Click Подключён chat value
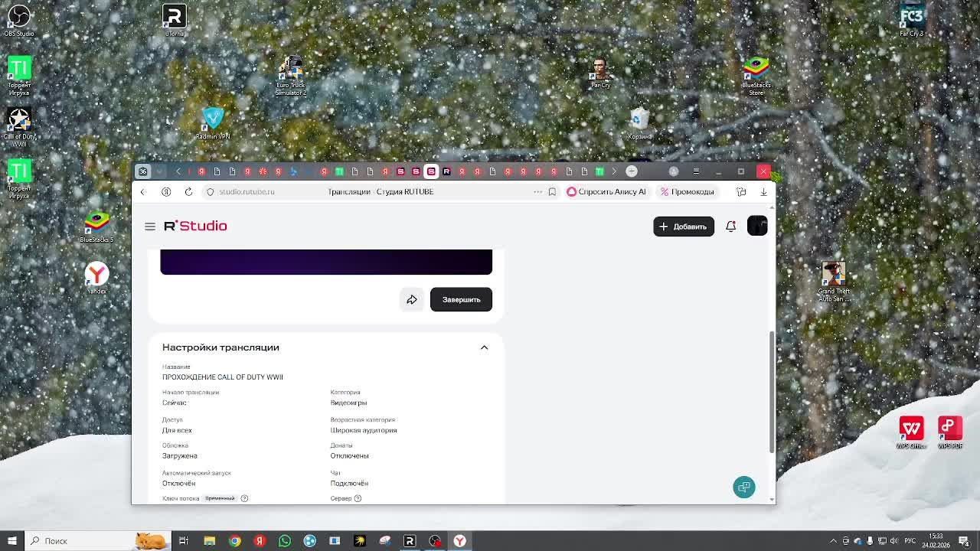Screen dimensions: 980x551 pyautogui.click(x=349, y=483)
